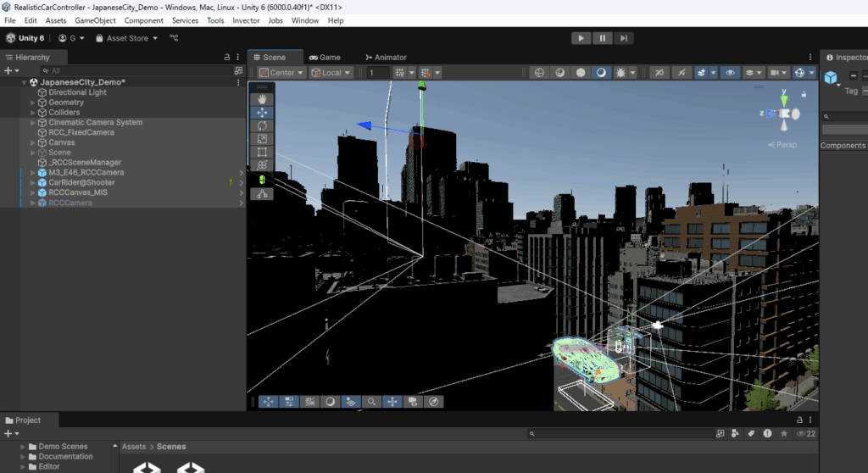Image resolution: width=868 pixels, height=473 pixels.
Task: Select the Move tool in scene overlay
Action: click(x=262, y=113)
